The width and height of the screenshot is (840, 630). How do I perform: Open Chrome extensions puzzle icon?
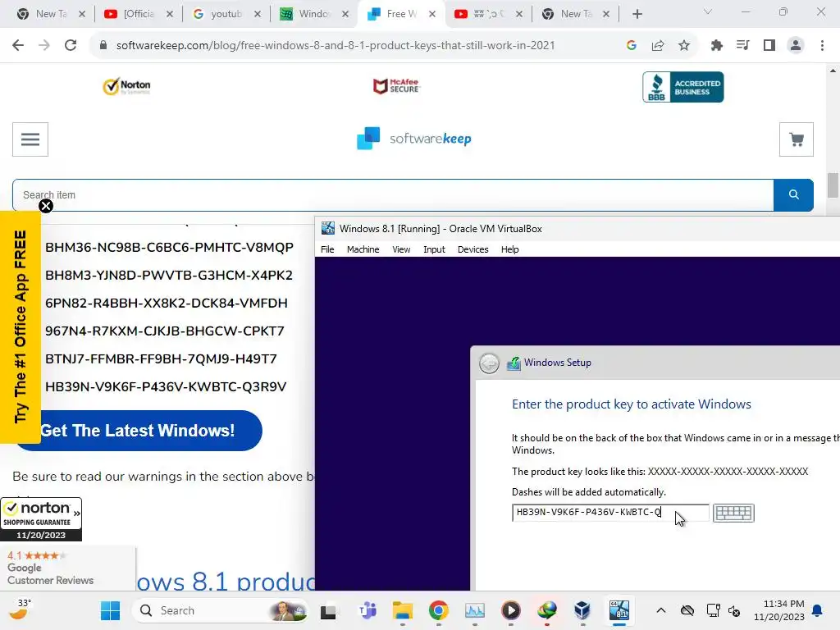[716, 46]
